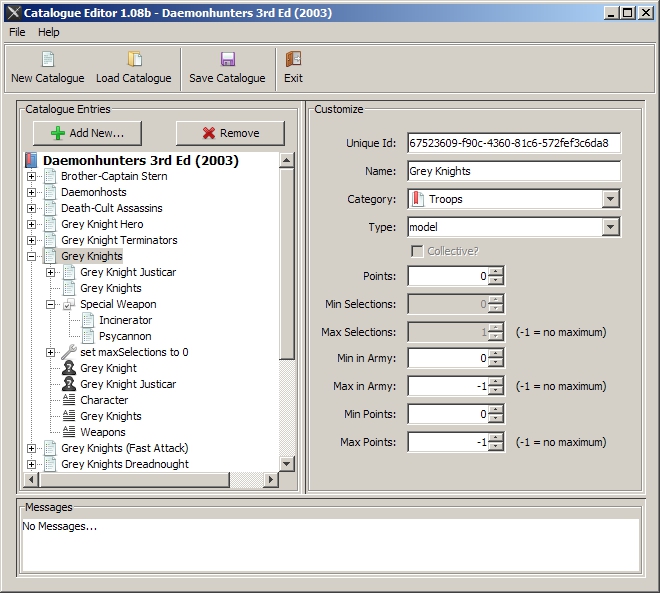Image resolution: width=660 pixels, height=593 pixels.
Task: Expand the Daemonhosts tree node
Action: 31,192
